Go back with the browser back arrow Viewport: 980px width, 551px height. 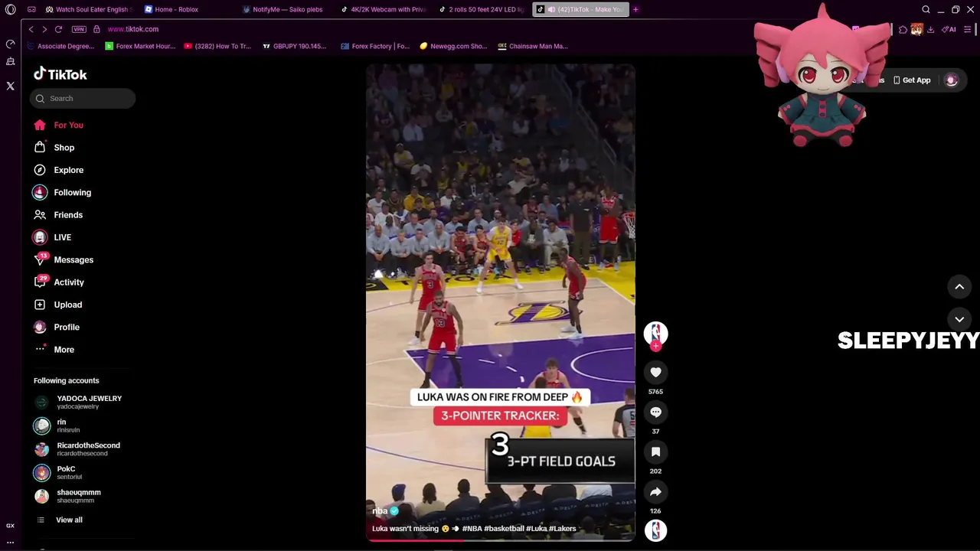(x=31, y=29)
